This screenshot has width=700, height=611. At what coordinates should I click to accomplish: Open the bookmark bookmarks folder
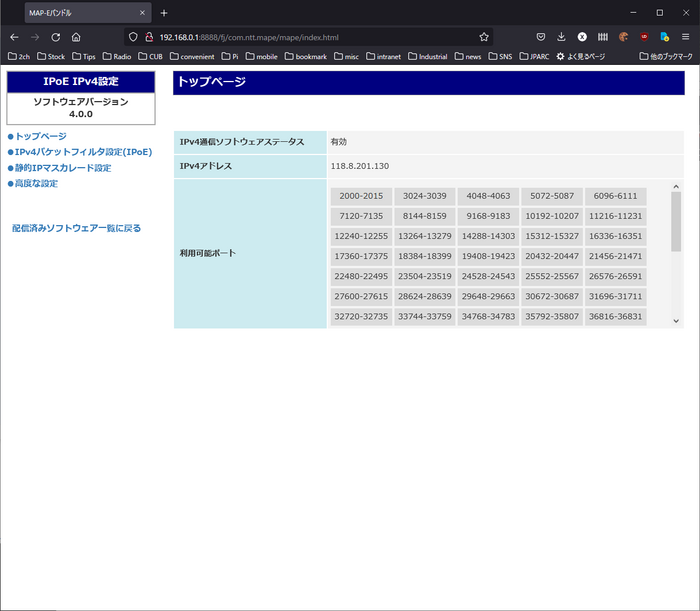tap(306, 57)
